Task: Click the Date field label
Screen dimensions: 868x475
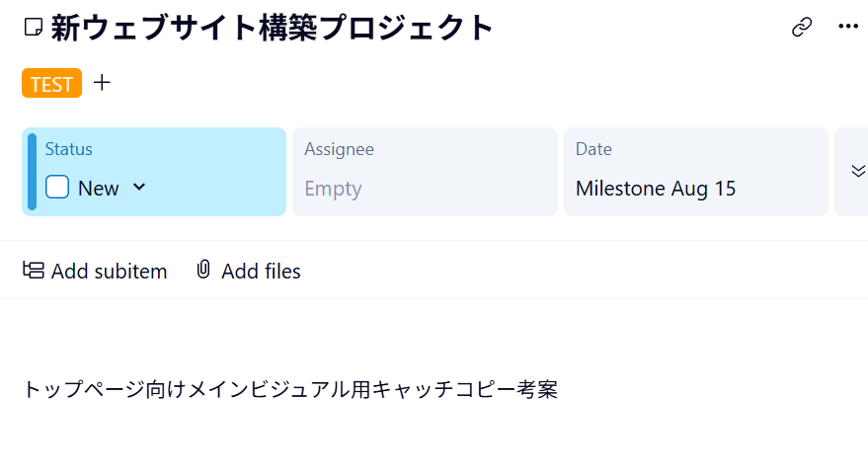Action: 593,149
